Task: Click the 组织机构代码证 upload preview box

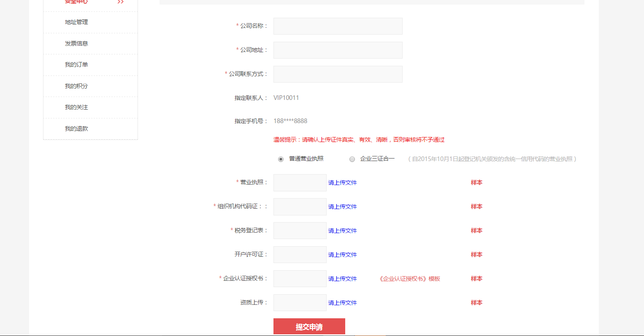Action: point(300,207)
